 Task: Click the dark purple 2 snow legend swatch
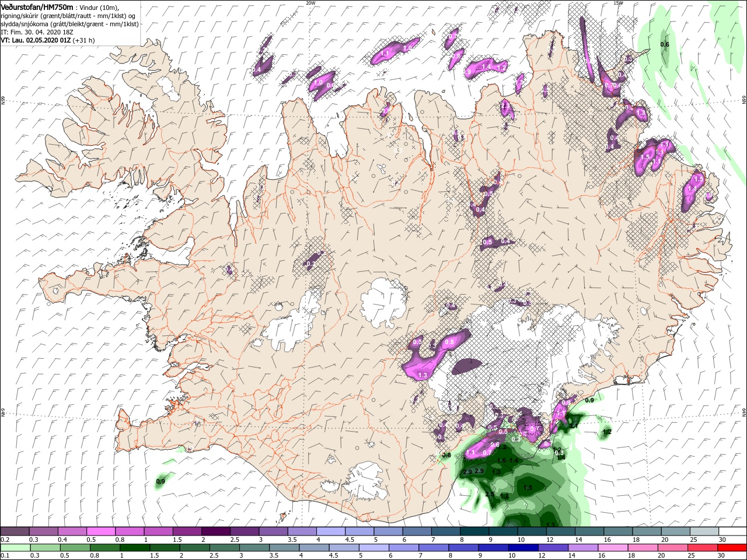215,531
